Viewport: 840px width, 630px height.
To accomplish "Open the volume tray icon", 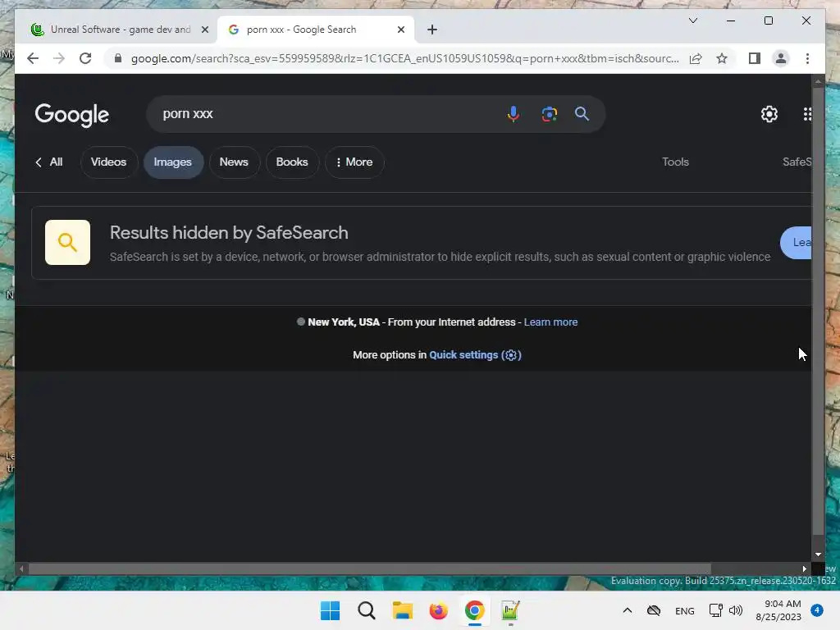I will pos(736,610).
